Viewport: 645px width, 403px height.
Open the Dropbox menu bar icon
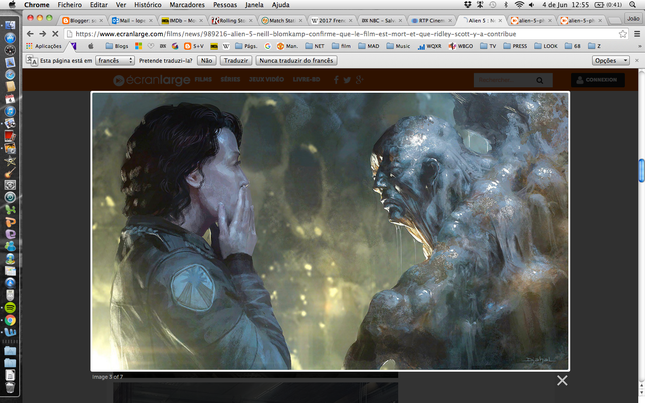[x=467, y=5]
